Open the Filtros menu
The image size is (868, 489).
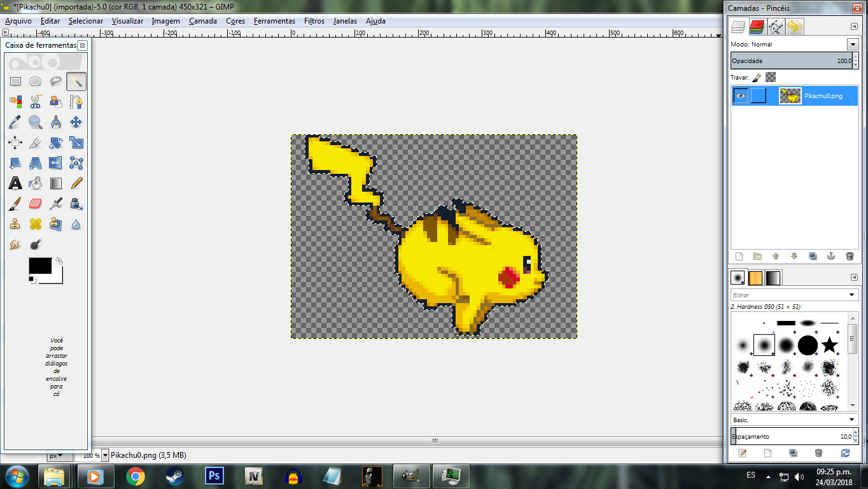point(314,21)
